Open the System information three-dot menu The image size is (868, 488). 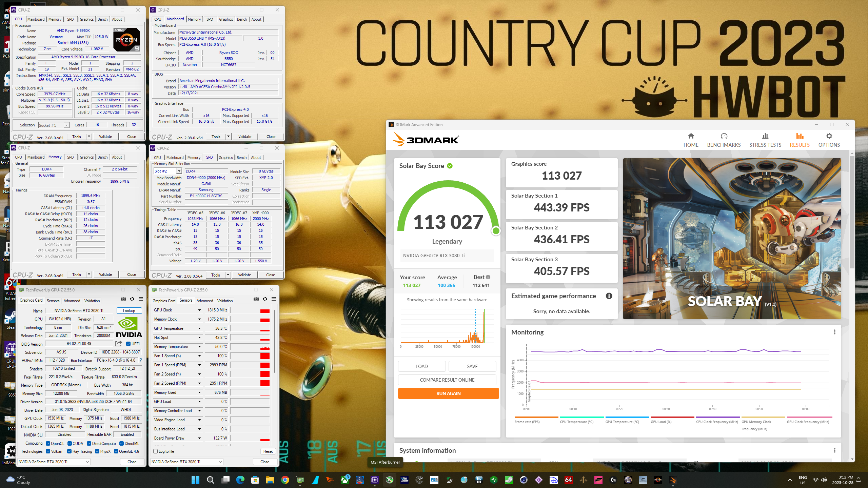coord(834,450)
